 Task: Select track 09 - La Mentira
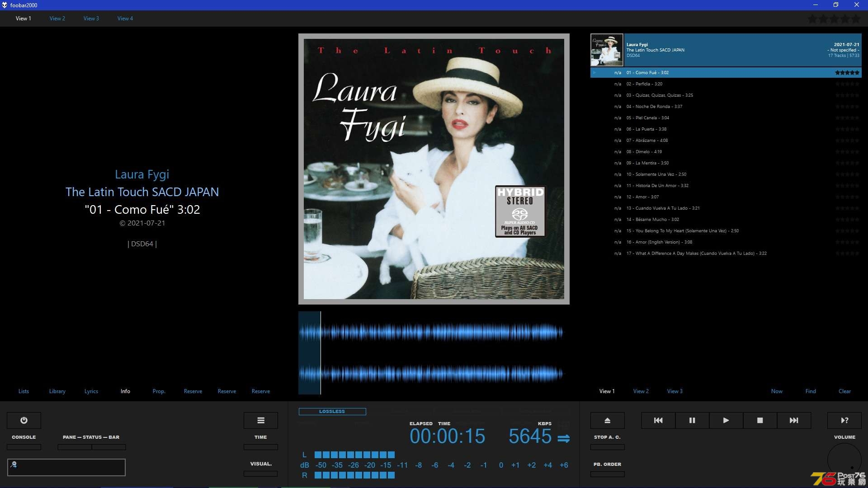[x=726, y=163]
